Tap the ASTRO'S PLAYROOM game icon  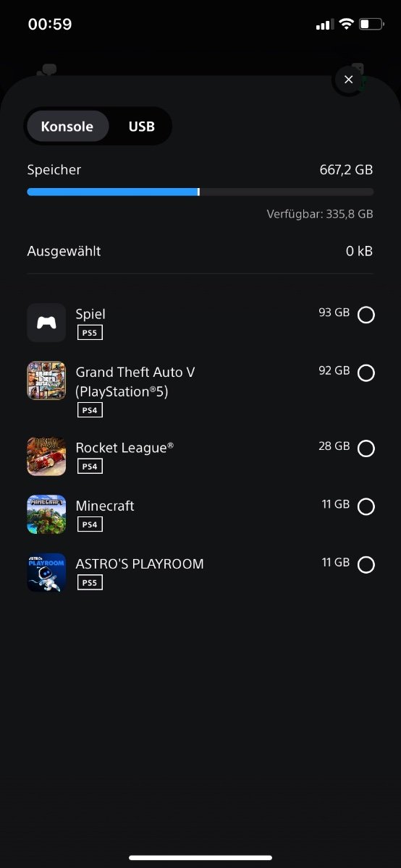click(x=46, y=572)
